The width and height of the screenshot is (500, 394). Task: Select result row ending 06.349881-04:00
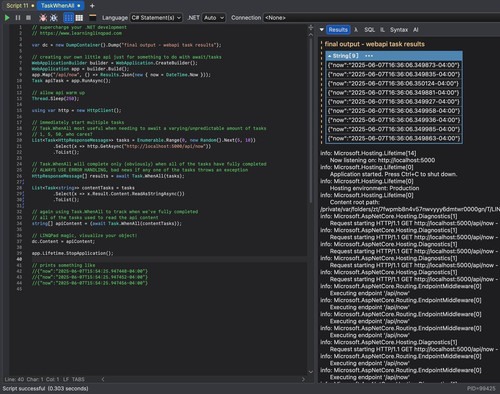(x=394, y=92)
